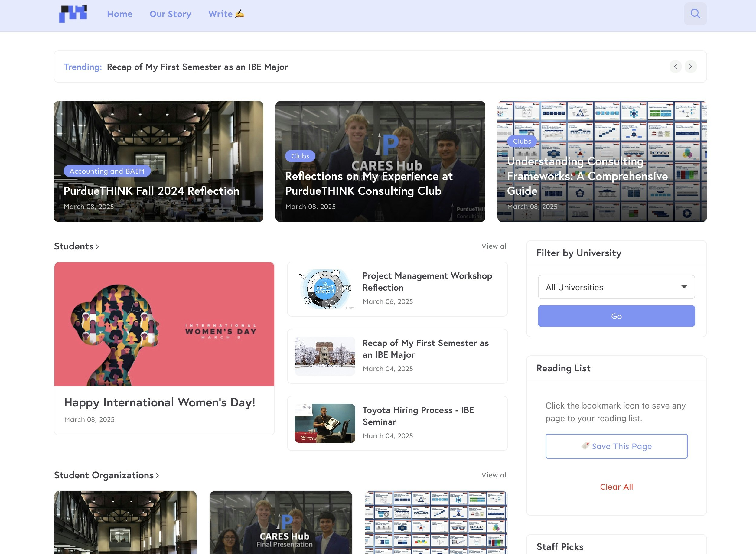This screenshot has height=554, width=756.
Task: Open the Toyota Hiring Process thumbnail
Action: 324,423
